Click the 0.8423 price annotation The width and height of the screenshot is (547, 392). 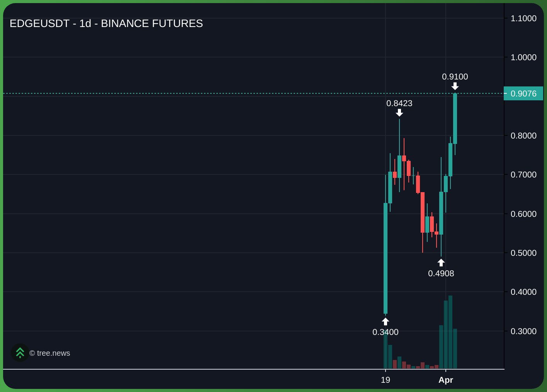(x=399, y=103)
